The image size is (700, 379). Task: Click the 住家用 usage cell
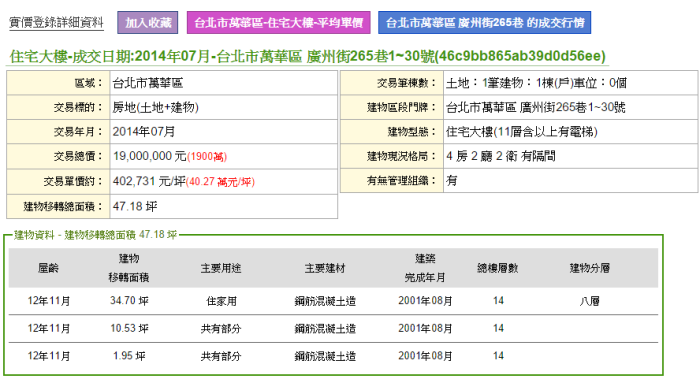[221, 301]
